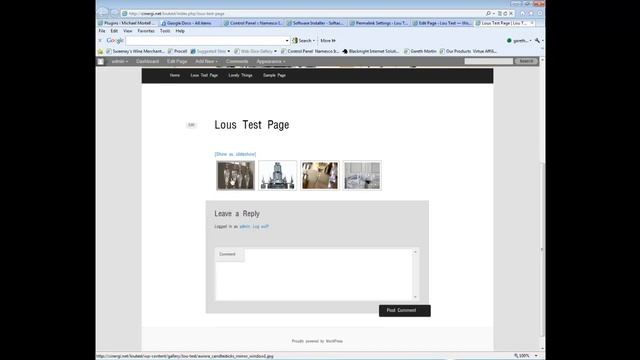Click the WordPress admin bar logo icon
Image resolution: width=640 pixels, height=360 pixels.
tap(101, 62)
